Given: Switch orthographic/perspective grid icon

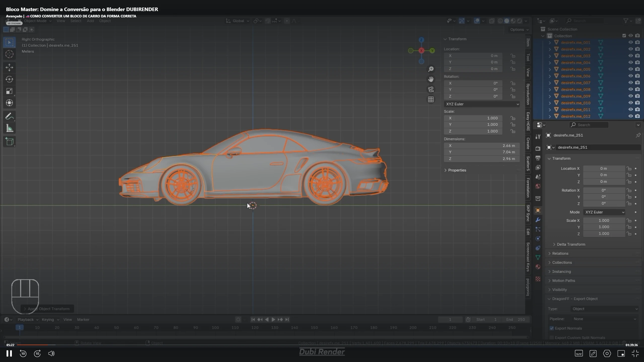Looking at the screenshot, I should point(431,99).
